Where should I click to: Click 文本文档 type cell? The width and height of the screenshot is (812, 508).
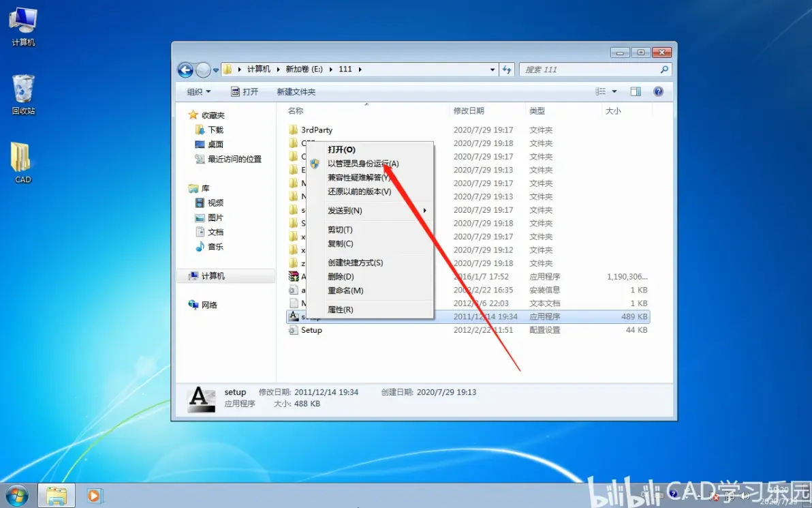(x=545, y=303)
